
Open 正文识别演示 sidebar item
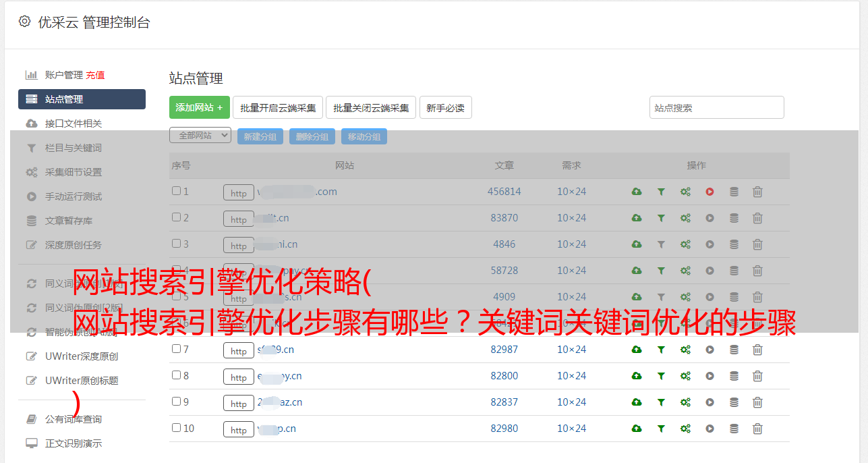pos(74,443)
